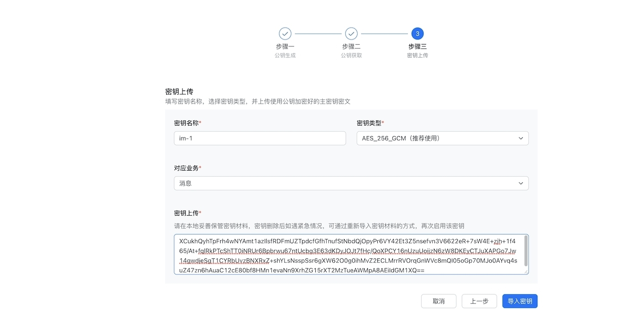Click the 填写密钥名称 subtitle description
The height and width of the screenshot is (331, 644).
(258, 102)
